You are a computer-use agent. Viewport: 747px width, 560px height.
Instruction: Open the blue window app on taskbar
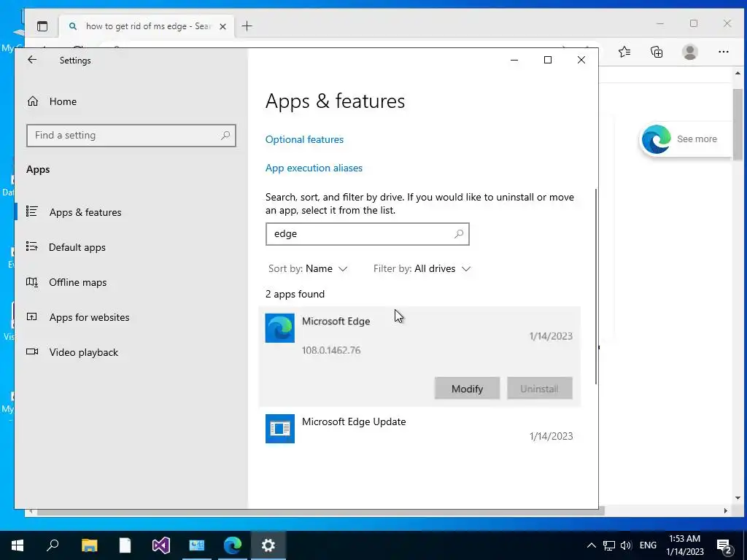[197, 545]
